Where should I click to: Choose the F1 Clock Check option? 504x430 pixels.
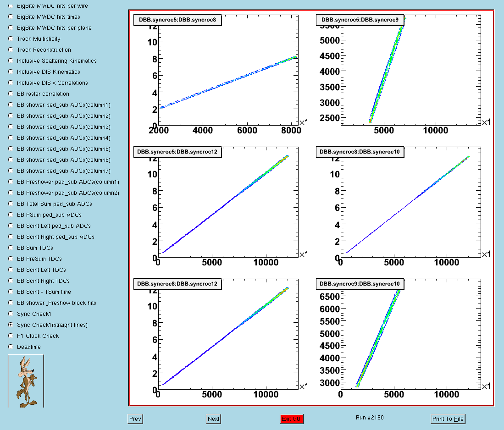(11, 336)
